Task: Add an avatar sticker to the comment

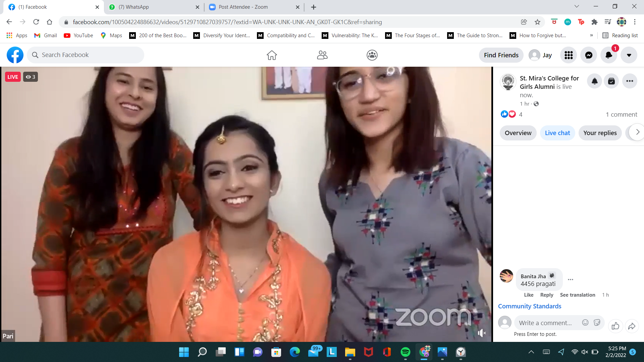Action: tap(597, 322)
